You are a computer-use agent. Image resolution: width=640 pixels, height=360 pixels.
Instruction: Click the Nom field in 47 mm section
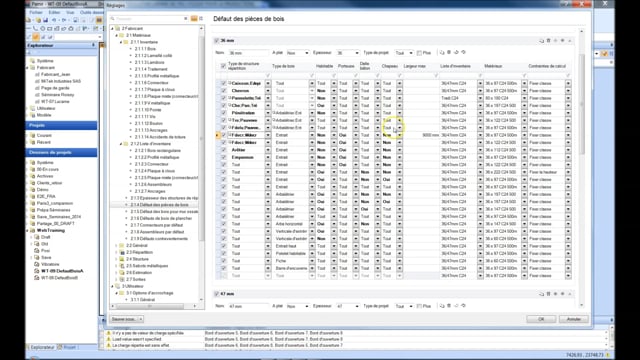pyautogui.click(x=248, y=306)
